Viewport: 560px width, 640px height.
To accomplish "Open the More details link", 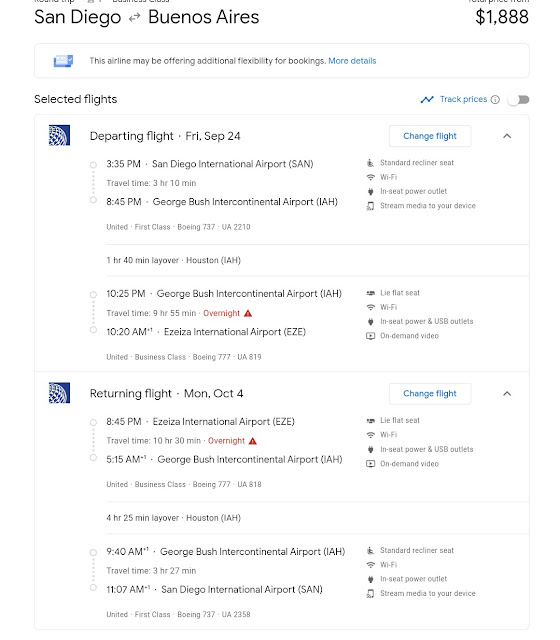I will click(x=352, y=61).
